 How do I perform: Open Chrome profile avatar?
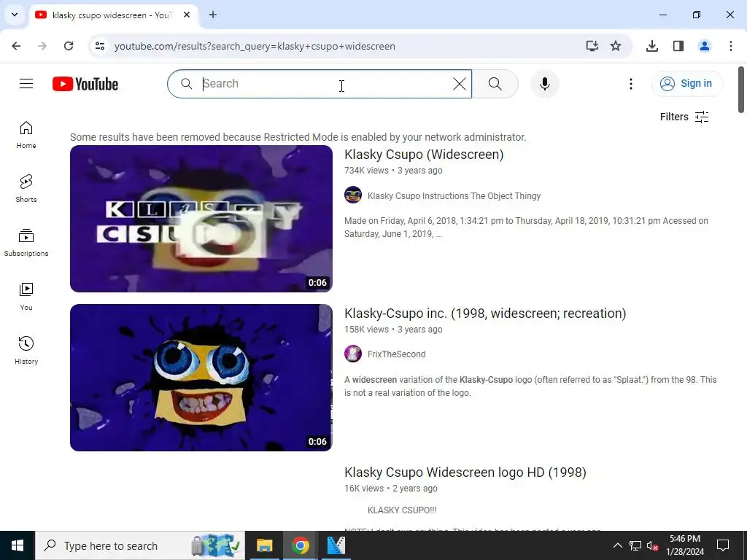(705, 46)
